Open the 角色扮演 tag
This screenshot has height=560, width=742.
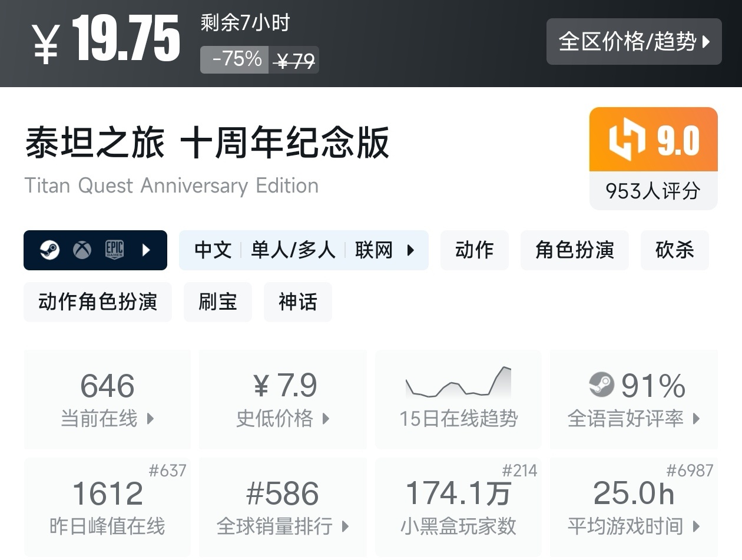(575, 250)
